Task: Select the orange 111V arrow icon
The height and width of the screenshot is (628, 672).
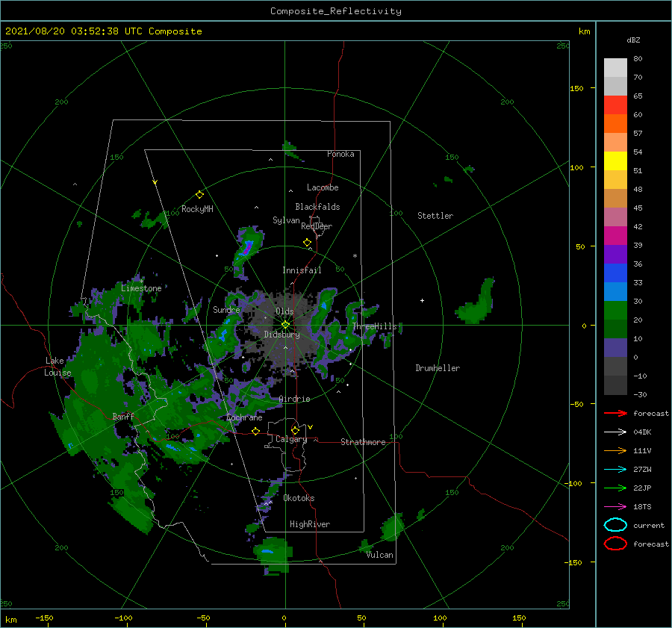Action: pos(615,450)
